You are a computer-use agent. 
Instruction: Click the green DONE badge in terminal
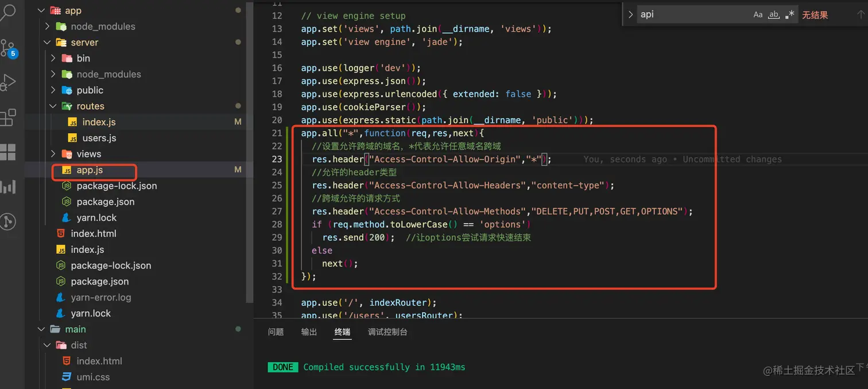coord(283,367)
